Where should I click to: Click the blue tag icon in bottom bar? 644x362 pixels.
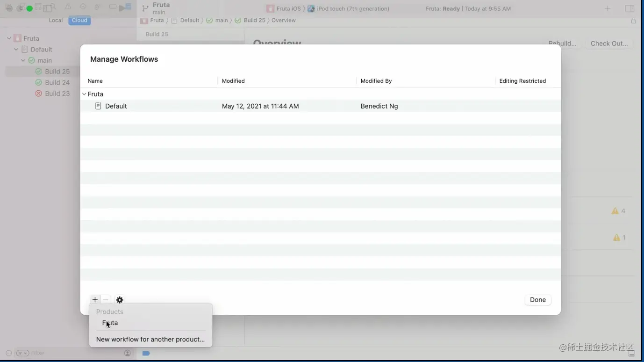click(x=146, y=353)
